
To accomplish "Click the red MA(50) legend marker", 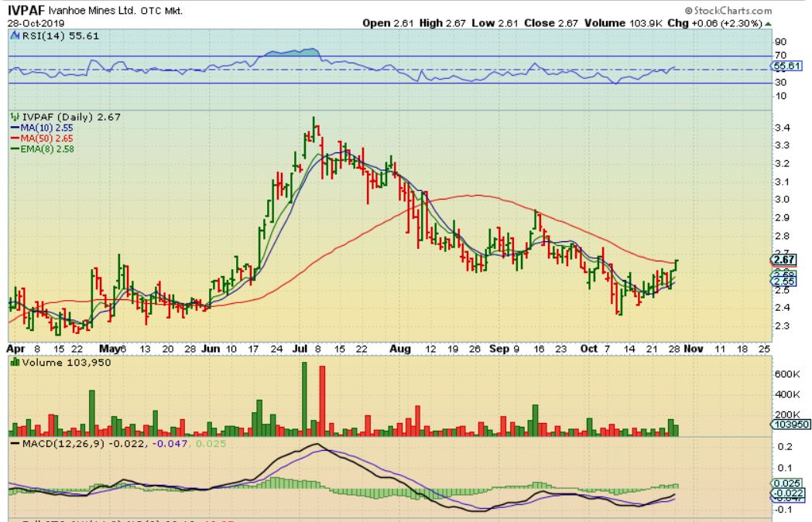I will (12, 138).
